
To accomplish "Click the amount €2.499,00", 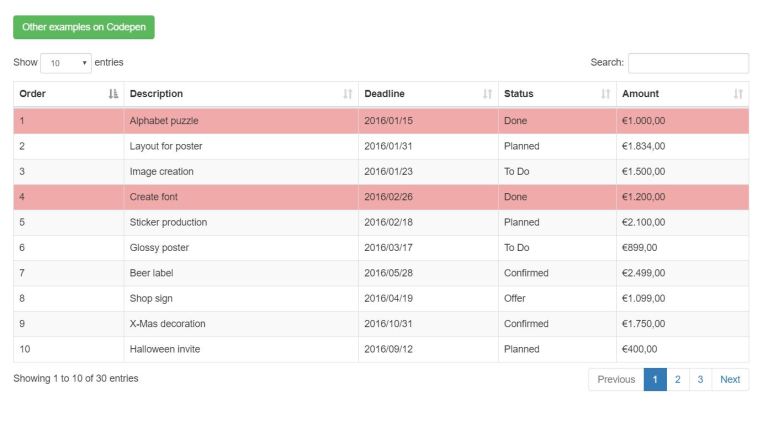I will (x=644, y=273).
